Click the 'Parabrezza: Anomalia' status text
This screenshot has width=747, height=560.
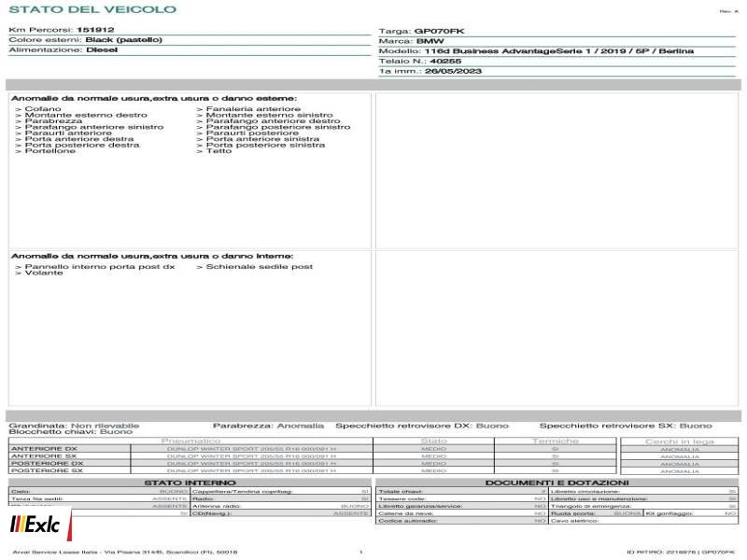(268, 426)
